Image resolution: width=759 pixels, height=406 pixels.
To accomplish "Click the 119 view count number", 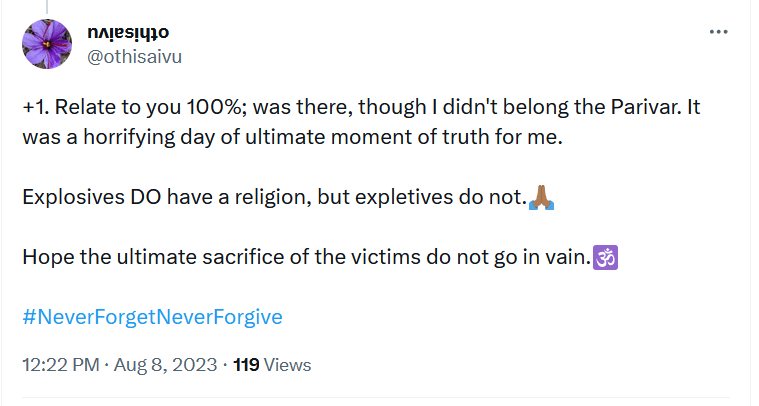I will [246, 364].
